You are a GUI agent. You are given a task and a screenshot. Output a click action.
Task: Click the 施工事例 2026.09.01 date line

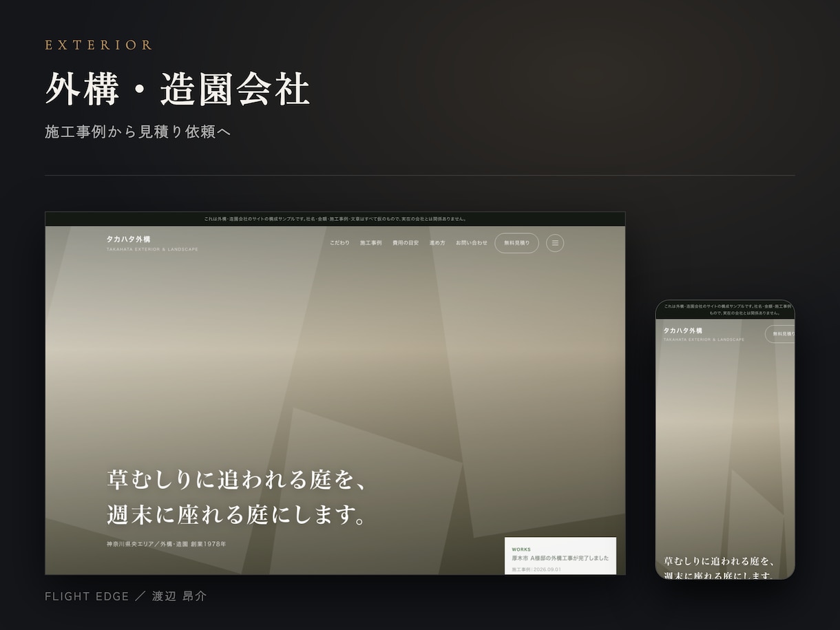[x=536, y=569]
